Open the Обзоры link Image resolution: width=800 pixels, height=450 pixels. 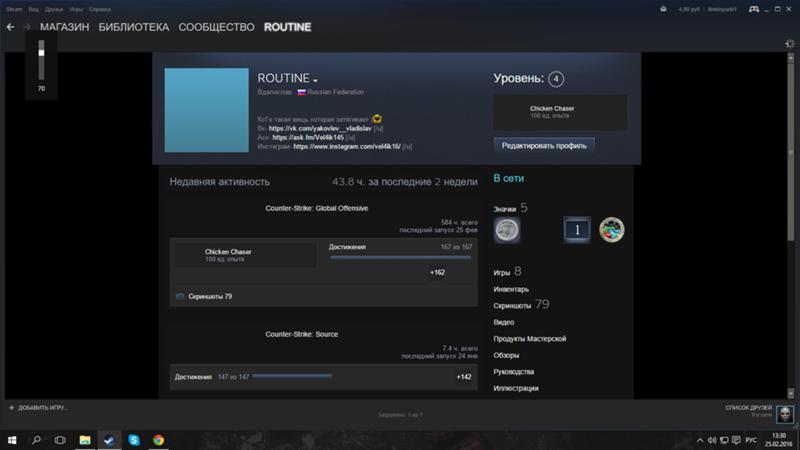(506, 355)
